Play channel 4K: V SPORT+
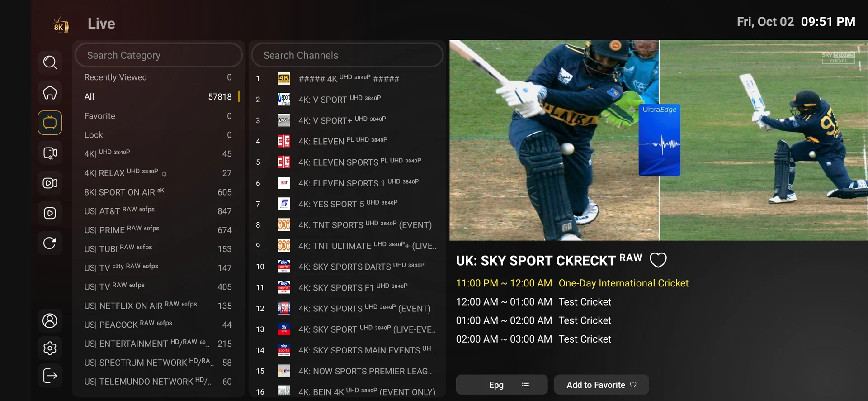 point(347,120)
